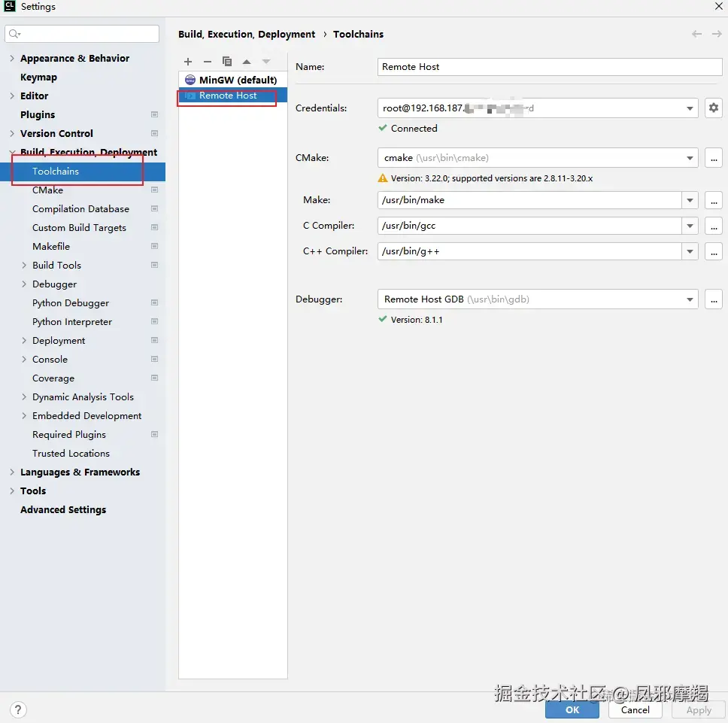Focus the settings search box
The image size is (728, 723).
click(82, 34)
